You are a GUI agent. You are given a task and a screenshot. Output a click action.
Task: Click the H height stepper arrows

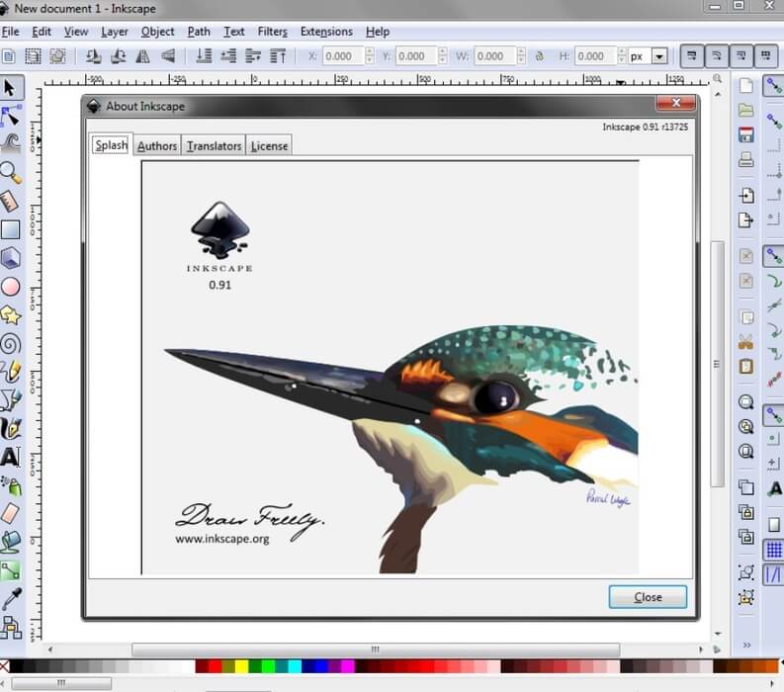[622, 56]
